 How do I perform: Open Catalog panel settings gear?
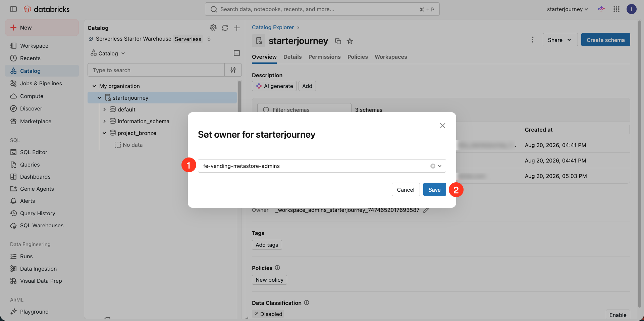213,28
